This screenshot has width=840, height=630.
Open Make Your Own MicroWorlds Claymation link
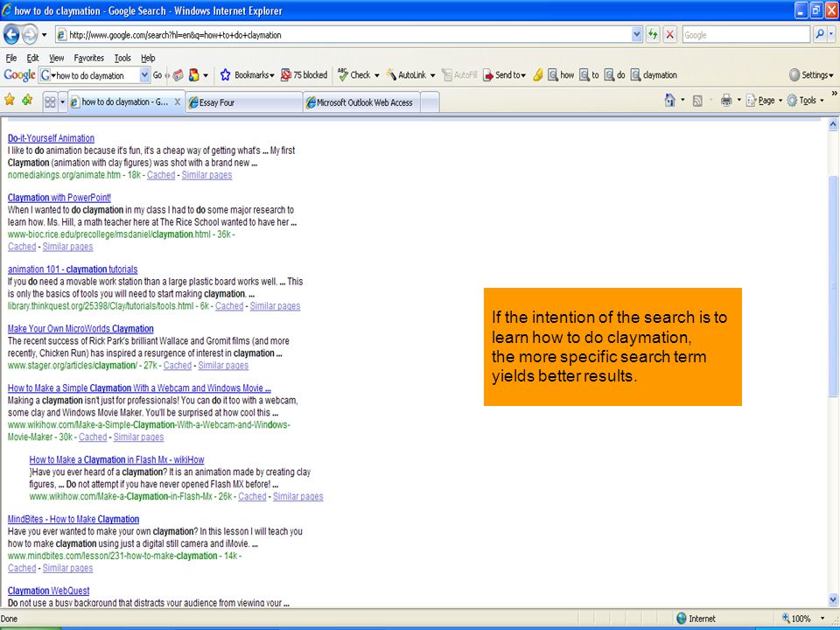[80, 329]
